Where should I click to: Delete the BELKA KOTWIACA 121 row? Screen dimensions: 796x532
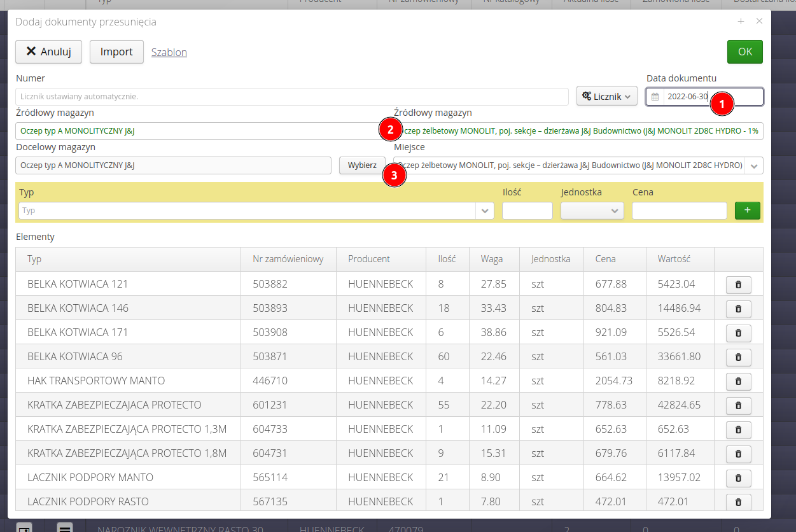[738, 284]
